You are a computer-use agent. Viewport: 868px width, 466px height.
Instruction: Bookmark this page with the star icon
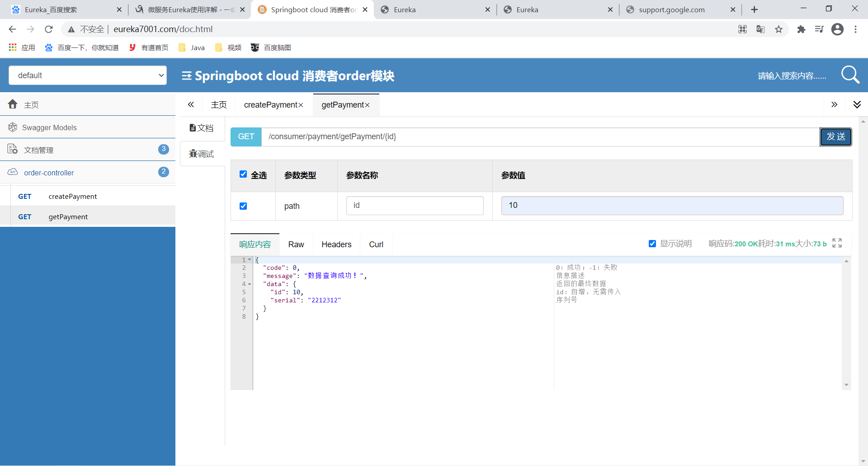[778, 29]
